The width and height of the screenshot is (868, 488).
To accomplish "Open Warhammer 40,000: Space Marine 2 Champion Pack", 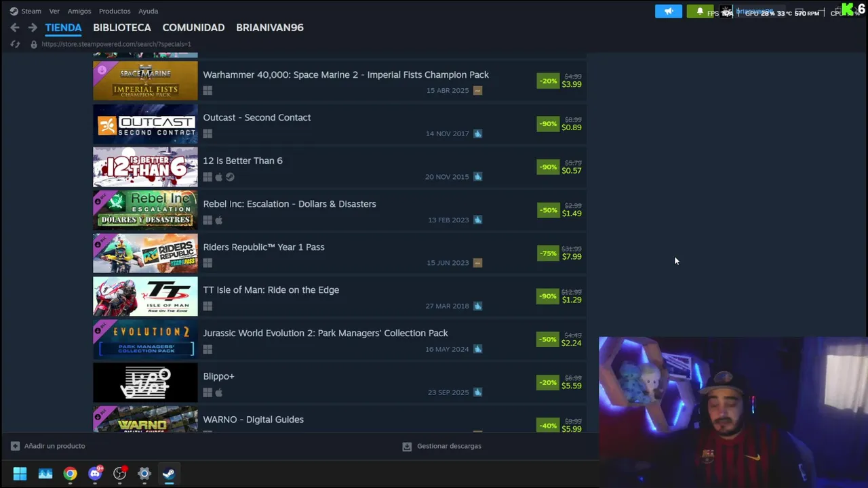I will [x=346, y=75].
